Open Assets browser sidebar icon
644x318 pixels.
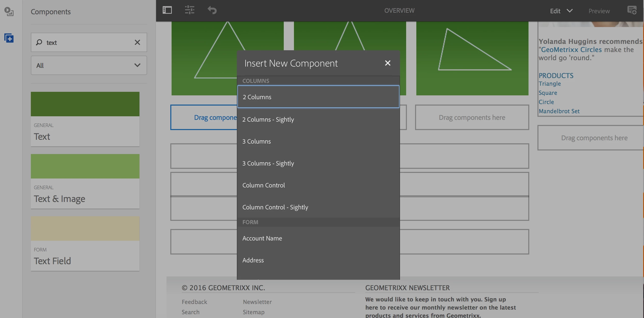click(x=9, y=11)
